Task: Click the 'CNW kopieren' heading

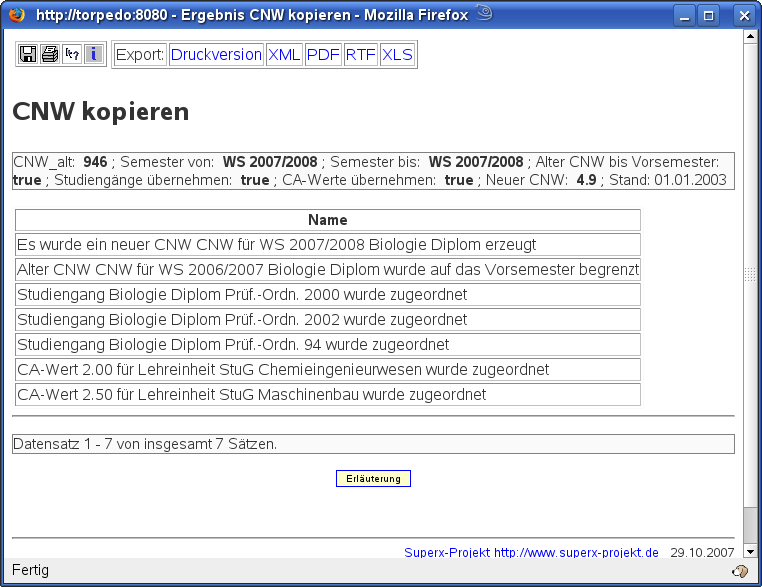Action: coord(101,112)
